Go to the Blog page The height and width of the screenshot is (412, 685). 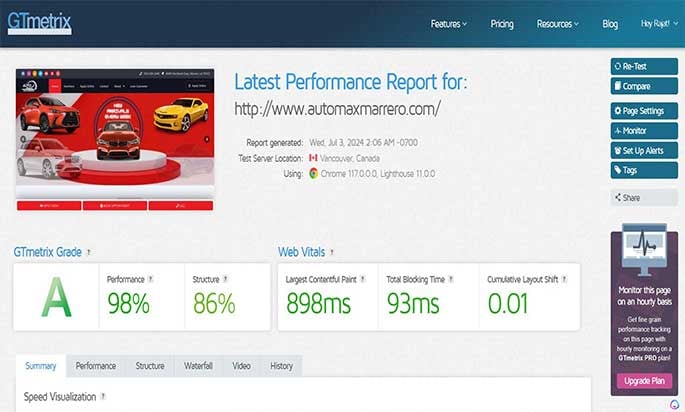[x=610, y=24]
